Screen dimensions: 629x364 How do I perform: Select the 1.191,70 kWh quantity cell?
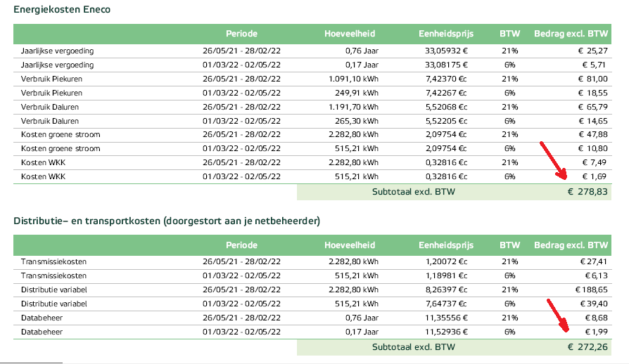(354, 107)
